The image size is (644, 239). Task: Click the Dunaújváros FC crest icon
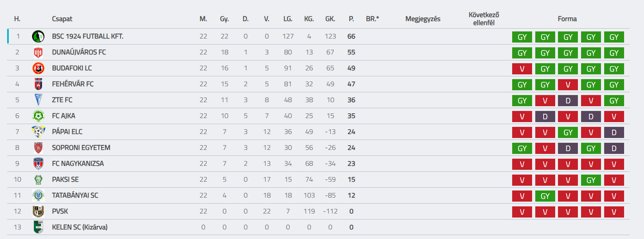38,52
